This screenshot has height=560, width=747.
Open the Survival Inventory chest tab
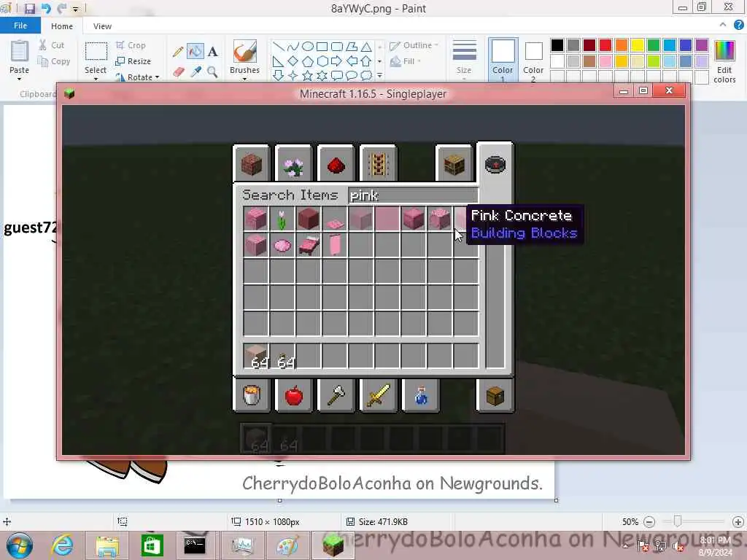(495, 395)
